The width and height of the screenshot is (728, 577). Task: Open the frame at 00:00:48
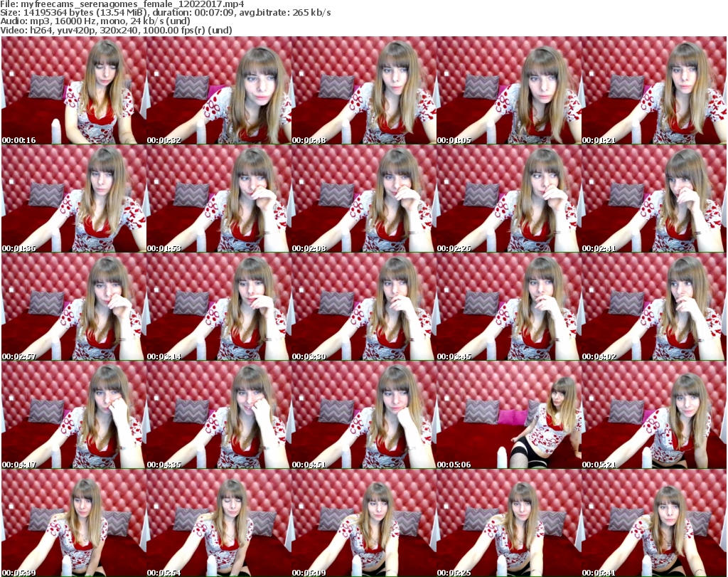tap(364, 90)
